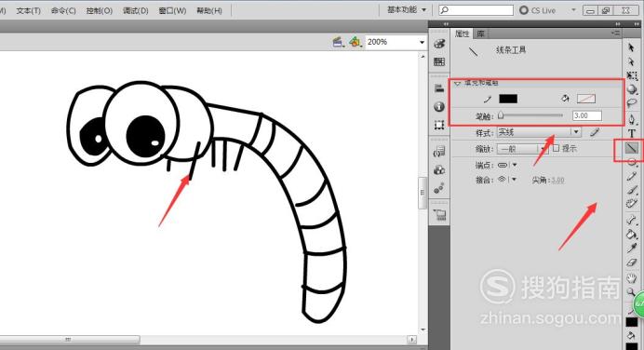Open the Code Snippets panel icon
The width and height of the screenshot is (644, 350).
pyautogui.click(x=439, y=152)
